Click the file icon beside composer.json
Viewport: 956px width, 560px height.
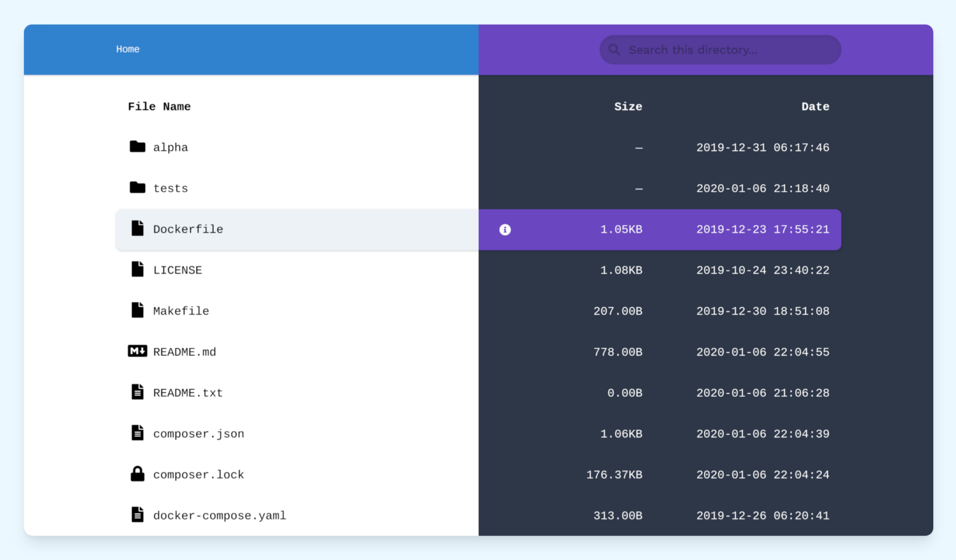(137, 432)
